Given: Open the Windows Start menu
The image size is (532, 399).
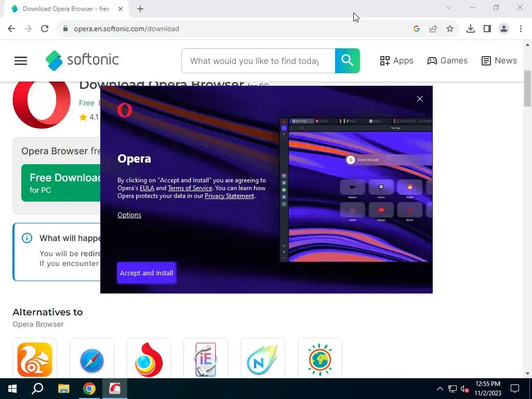Looking at the screenshot, I should (12, 389).
